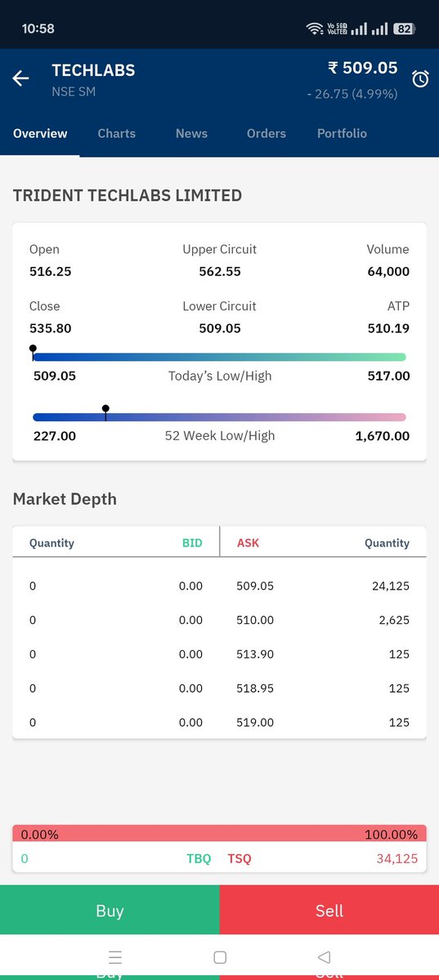Switch to the Overview tab
439x980 pixels.
[40, 133]
